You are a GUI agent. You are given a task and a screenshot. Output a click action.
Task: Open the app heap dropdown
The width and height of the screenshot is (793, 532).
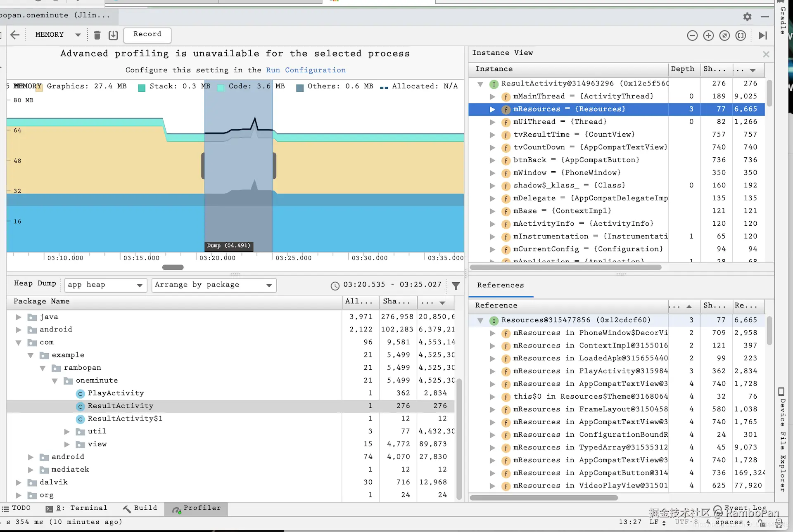click(x=106, y=285)
